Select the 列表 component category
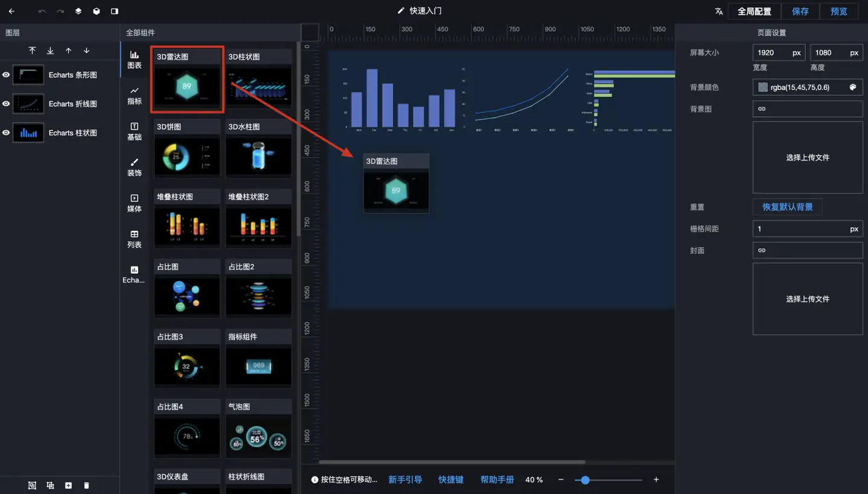This screenshot has height=494, width=868. coord(134,239)
